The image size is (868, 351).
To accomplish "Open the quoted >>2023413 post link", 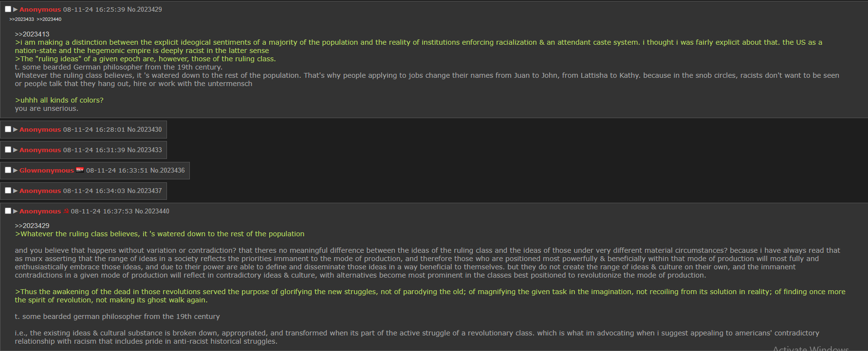I will (x=32, y=34).
